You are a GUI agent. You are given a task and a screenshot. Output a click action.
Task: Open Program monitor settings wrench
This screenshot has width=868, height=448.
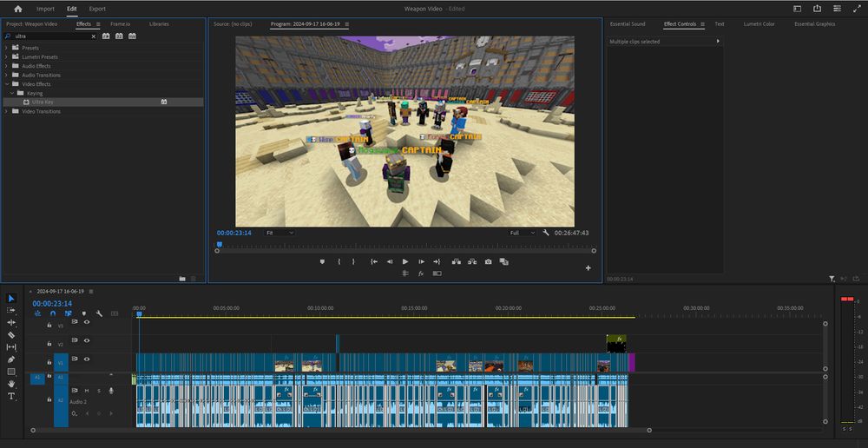pos(546,233)
